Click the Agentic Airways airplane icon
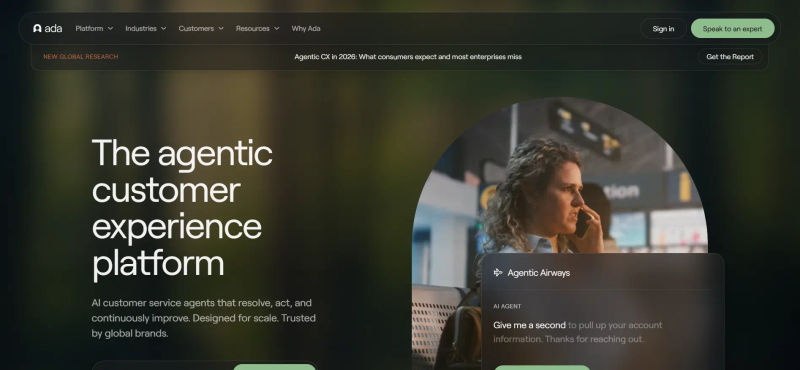The image size is (800, 370). (498, 273)
